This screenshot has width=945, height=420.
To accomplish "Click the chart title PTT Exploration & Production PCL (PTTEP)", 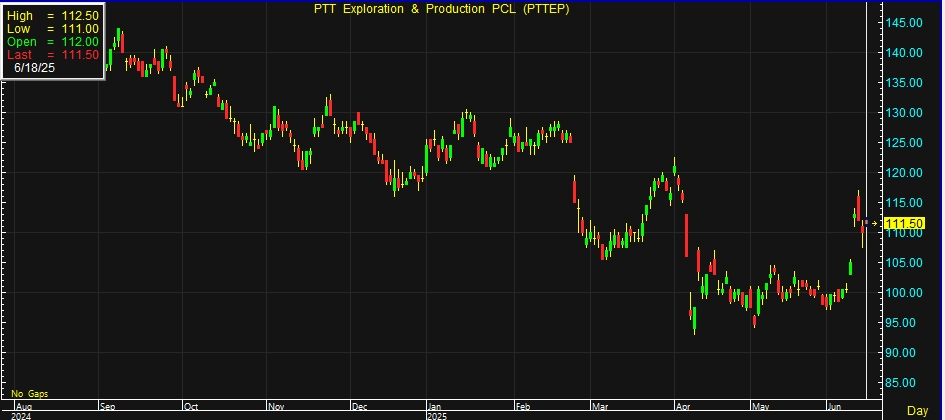I will (x=442, y=8).
